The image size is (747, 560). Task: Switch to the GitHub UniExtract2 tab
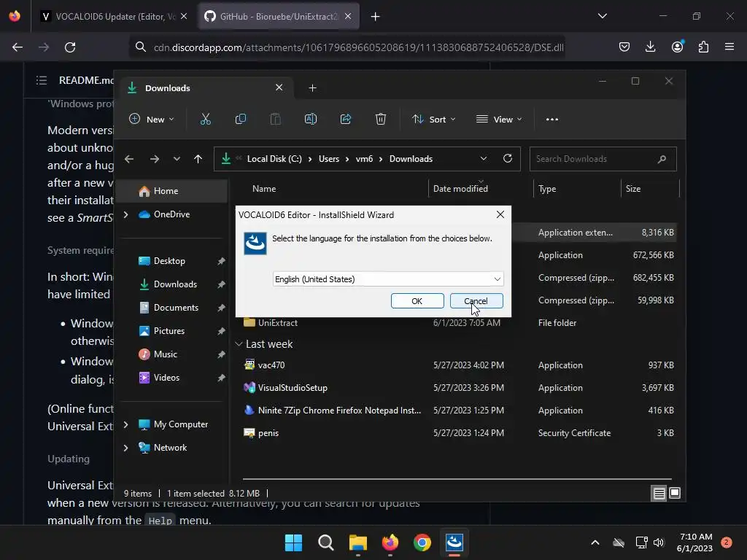(x=278, y=17)
